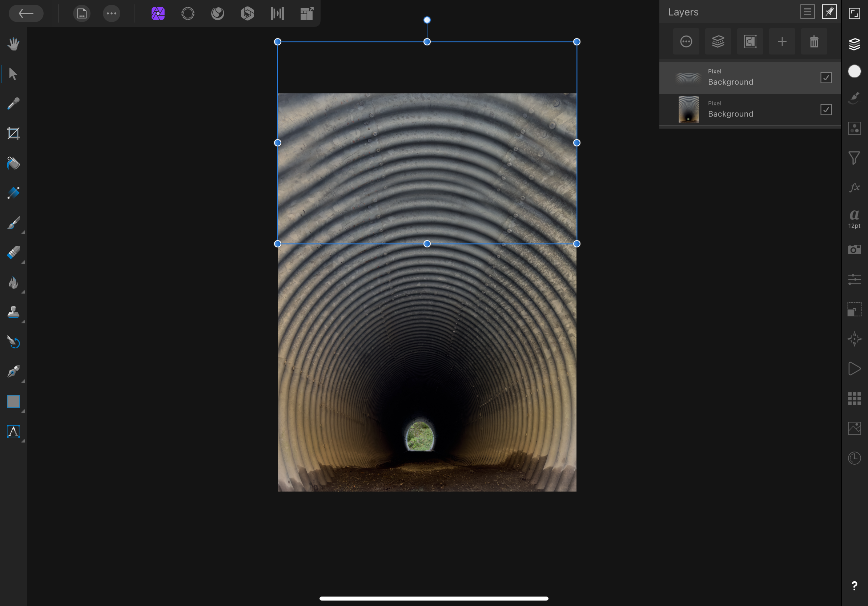
Task: Open the History clock studio
Action: pyautogui.click(x=855, y=458)
